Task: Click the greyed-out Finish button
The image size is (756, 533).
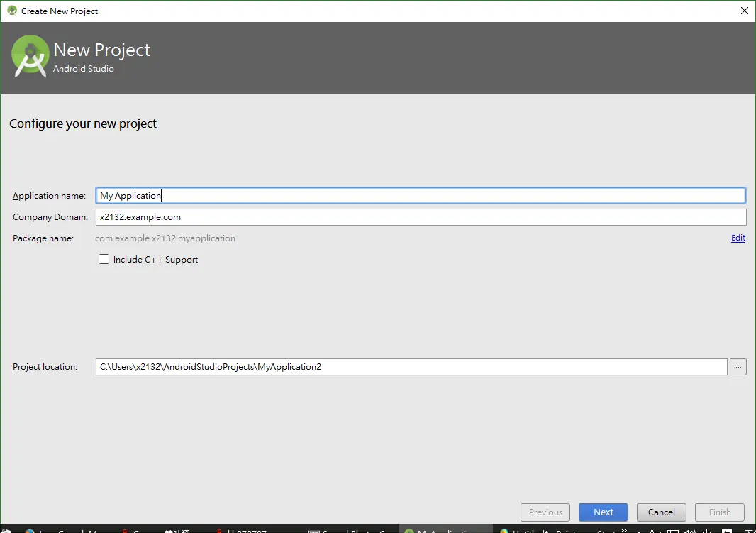Action: [x=719, y=512]
